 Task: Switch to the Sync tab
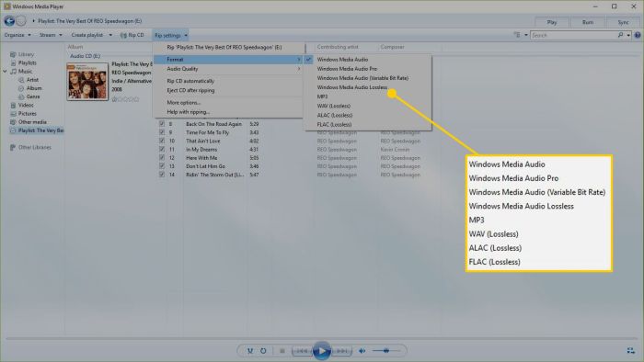pyautogui.click(x=623, y=22)
